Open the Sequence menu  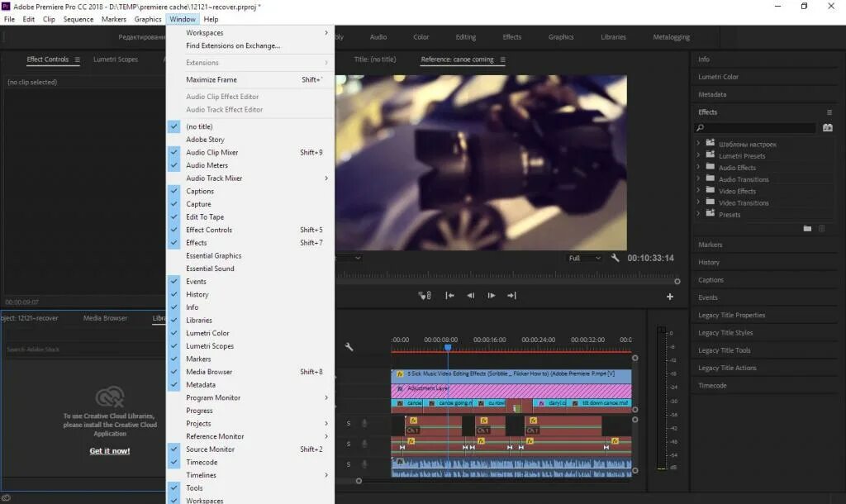(78, 20)
